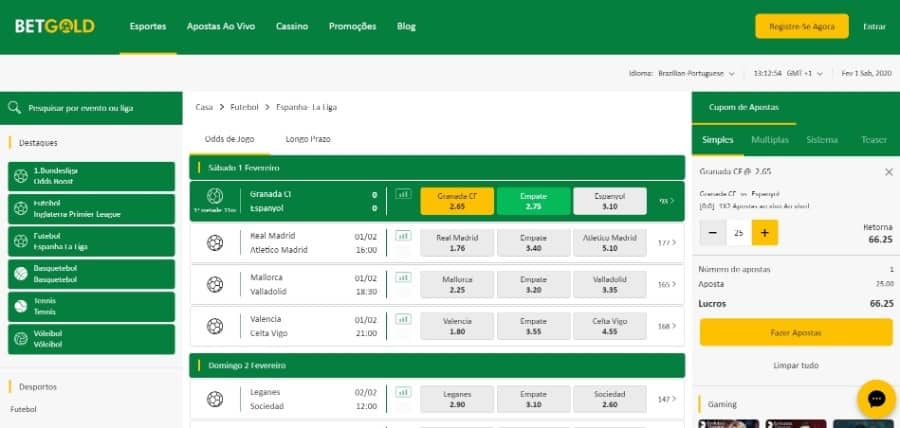
Task: Select Granada CF odds 2.65
Action: 457,201
